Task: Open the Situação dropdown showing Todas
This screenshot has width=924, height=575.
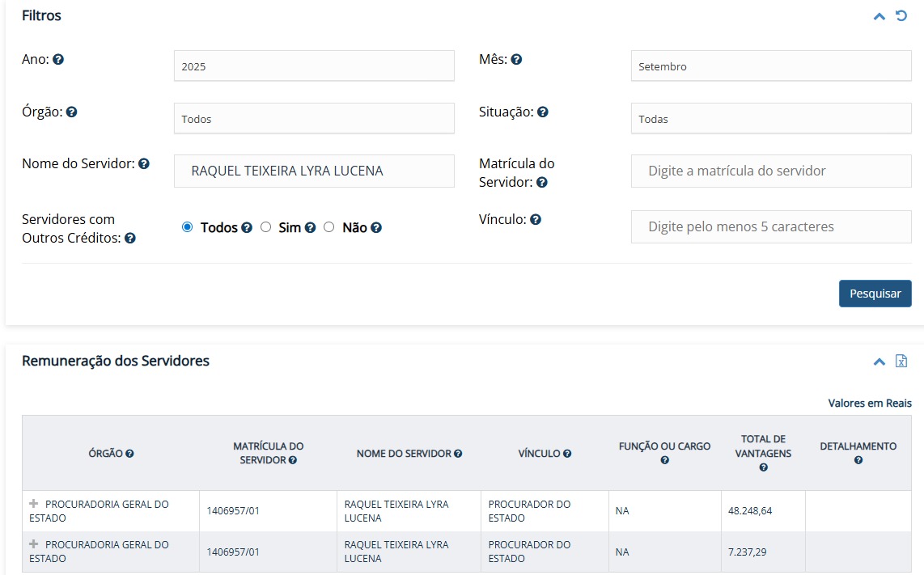Action: (770, 119)
